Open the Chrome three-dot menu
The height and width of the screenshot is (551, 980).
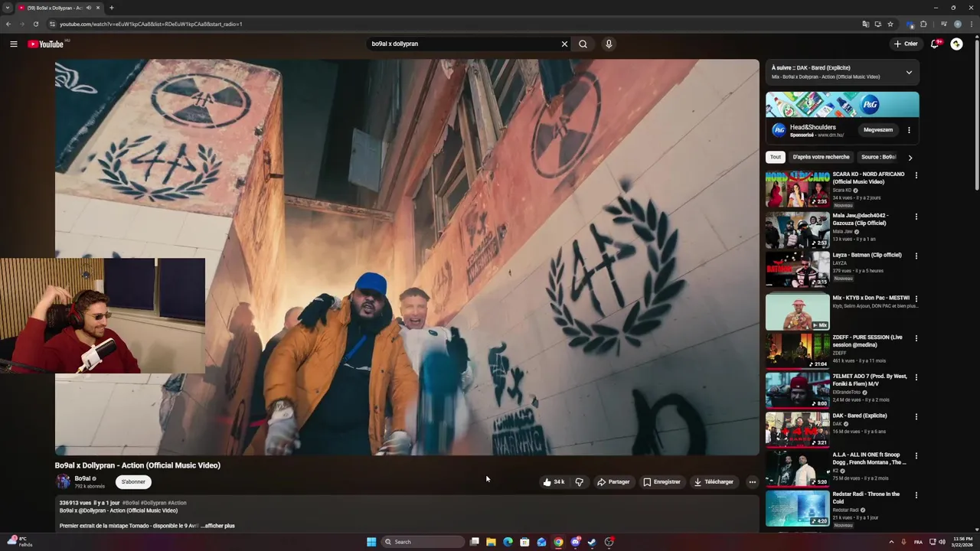971,24
